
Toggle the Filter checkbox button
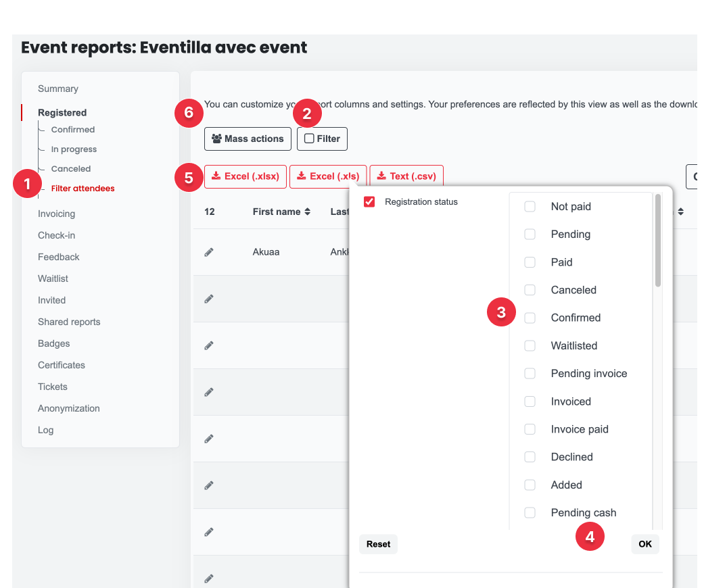pos(322,139)
